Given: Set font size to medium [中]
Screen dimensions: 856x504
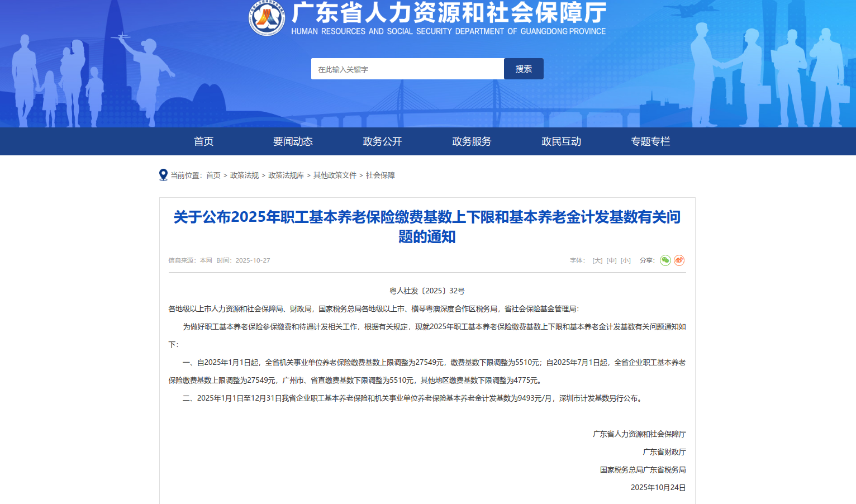Looking at the screenshot, I should coord(611,260).
